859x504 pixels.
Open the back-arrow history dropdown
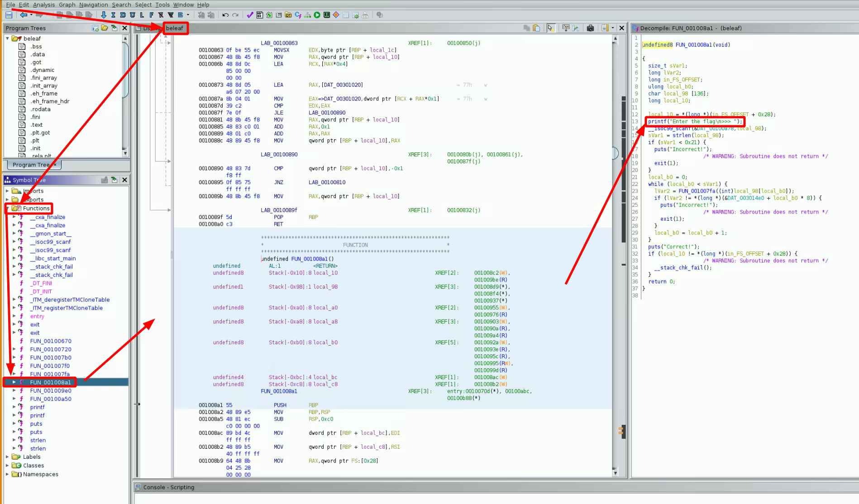[31, 15]
